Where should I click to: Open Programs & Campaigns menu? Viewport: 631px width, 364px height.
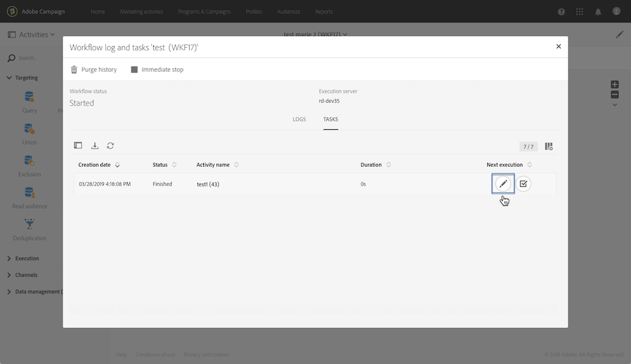(204, 11)
